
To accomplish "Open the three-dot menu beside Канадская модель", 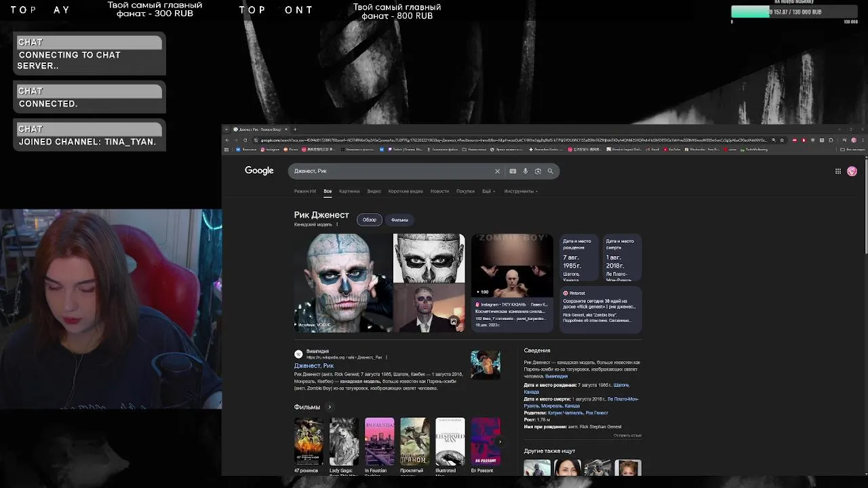I will coord(337,224).
